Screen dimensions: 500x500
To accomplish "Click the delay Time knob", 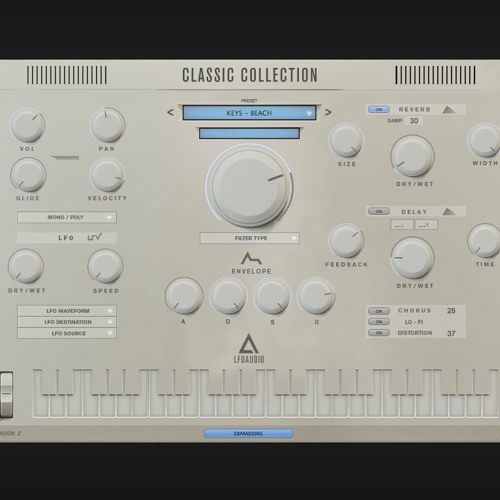I will [x=485, y=241].
